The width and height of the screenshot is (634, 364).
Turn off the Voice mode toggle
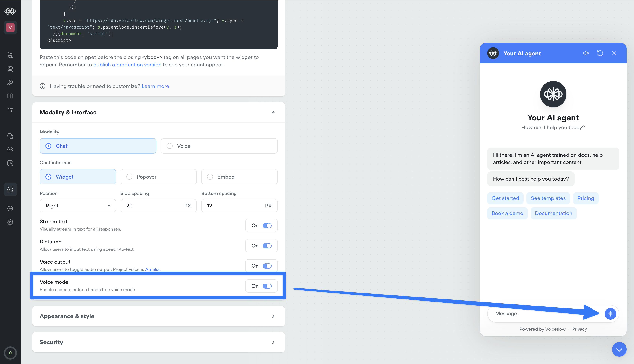(267, 286)
